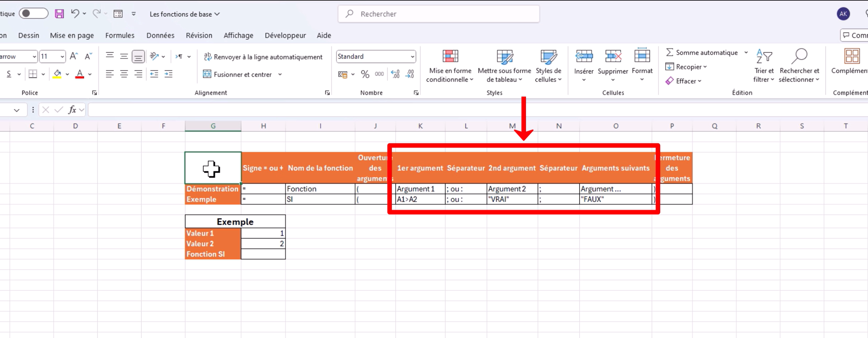Toggle Renvoyer à la ligne automatiquement

click(263, 57)
